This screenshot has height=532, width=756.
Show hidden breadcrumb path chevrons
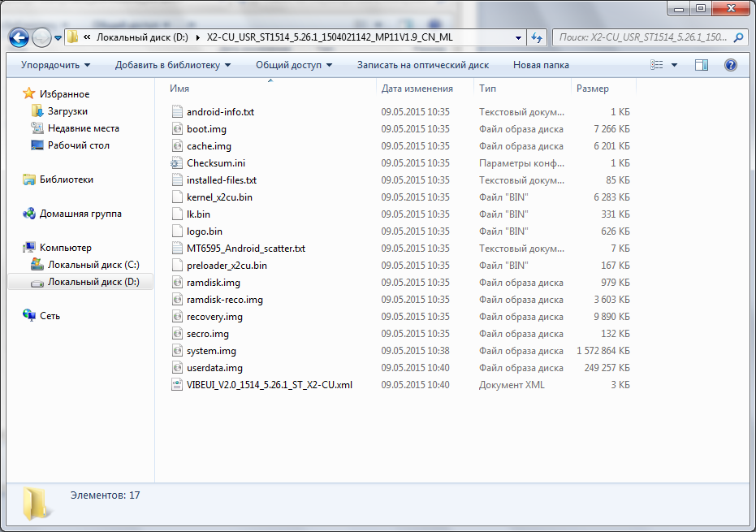point(87,37)
